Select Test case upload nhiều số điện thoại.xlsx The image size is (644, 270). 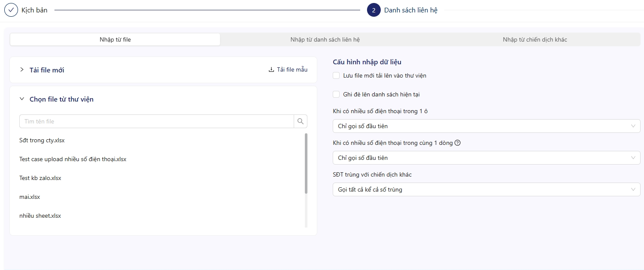[x=73, y=159]
